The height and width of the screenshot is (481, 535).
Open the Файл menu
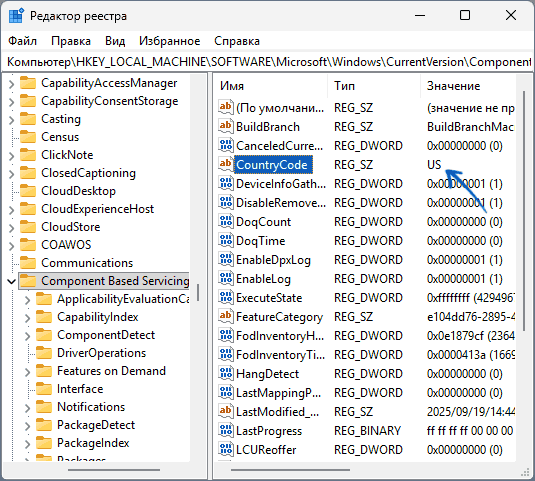click(x=22, y=41)
